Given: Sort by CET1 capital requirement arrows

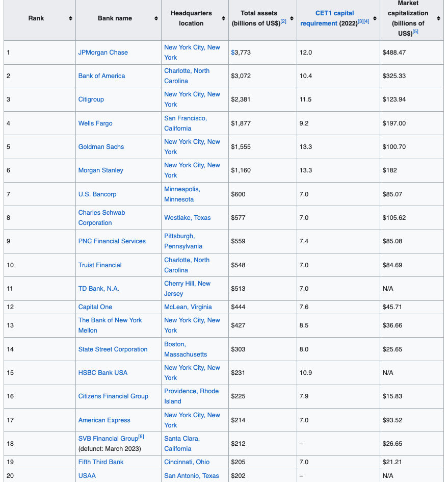Looking at the screenshot, I should 375,18.
